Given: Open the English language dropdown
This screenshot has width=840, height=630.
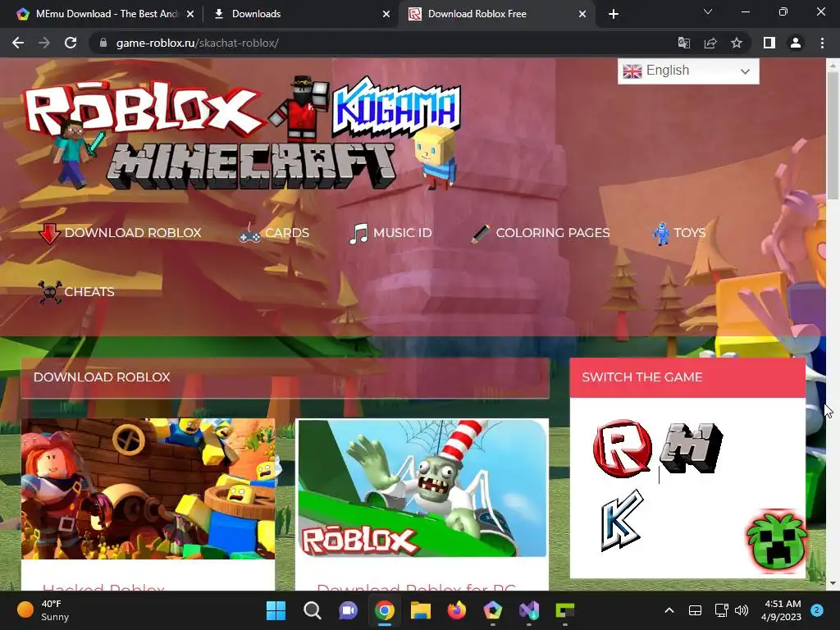Looking at the screenshot, I should coord(688,71).
